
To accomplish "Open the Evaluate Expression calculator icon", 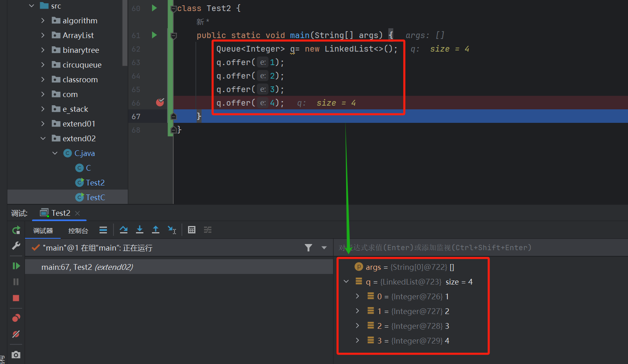I will pos(191,230).
